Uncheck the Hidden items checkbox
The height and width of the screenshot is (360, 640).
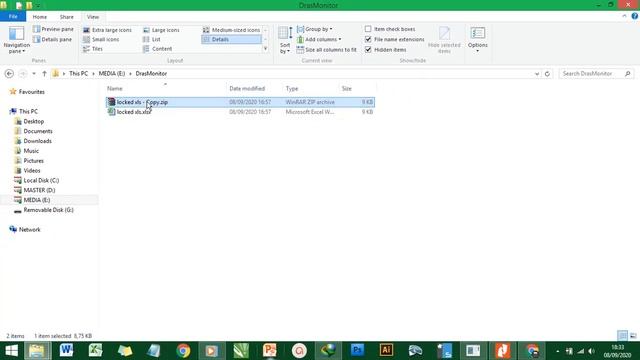(368, 50)
